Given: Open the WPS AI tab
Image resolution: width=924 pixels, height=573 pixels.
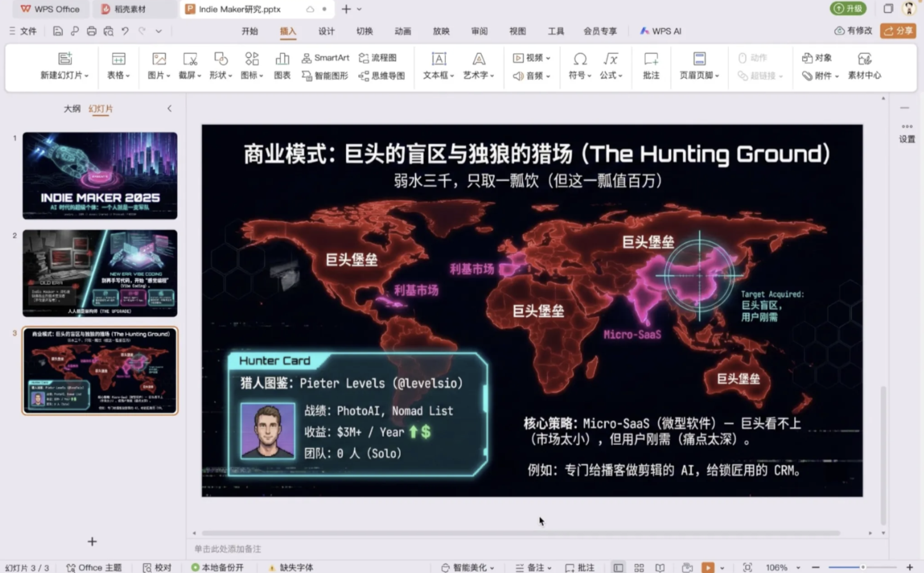Looking at the screenshot, I should (661, 31).
